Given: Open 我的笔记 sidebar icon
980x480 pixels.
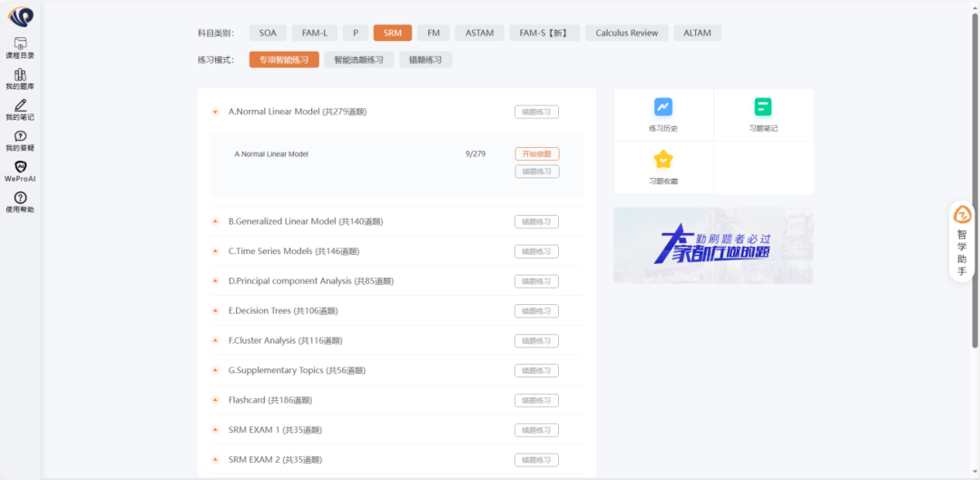Looking at the screenshot, I should click(20, 110).
